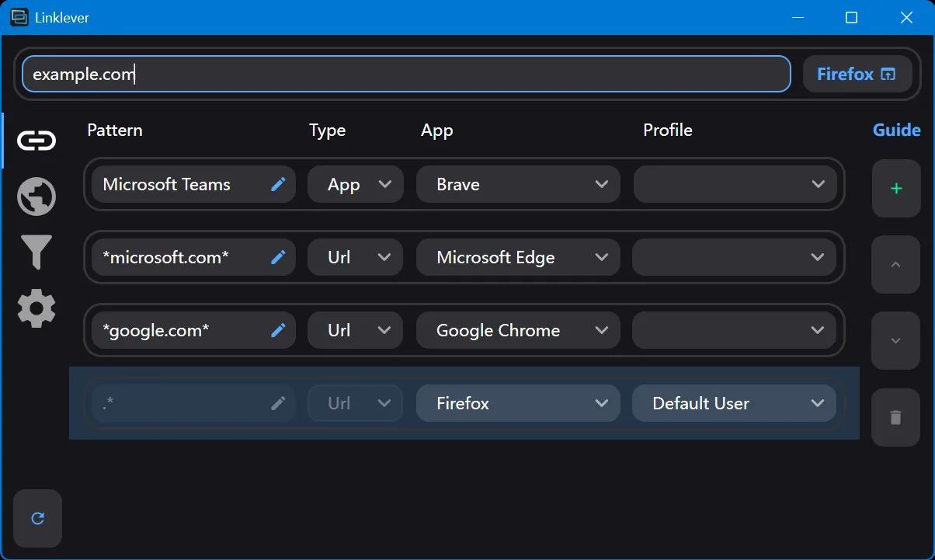Move selected rule down with chevron button

coord(895,340)
